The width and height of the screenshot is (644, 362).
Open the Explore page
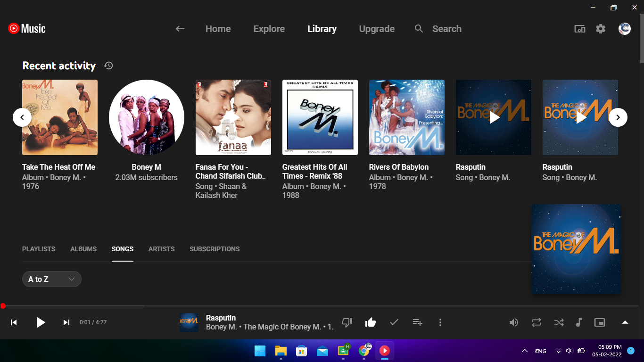[269, 29]
